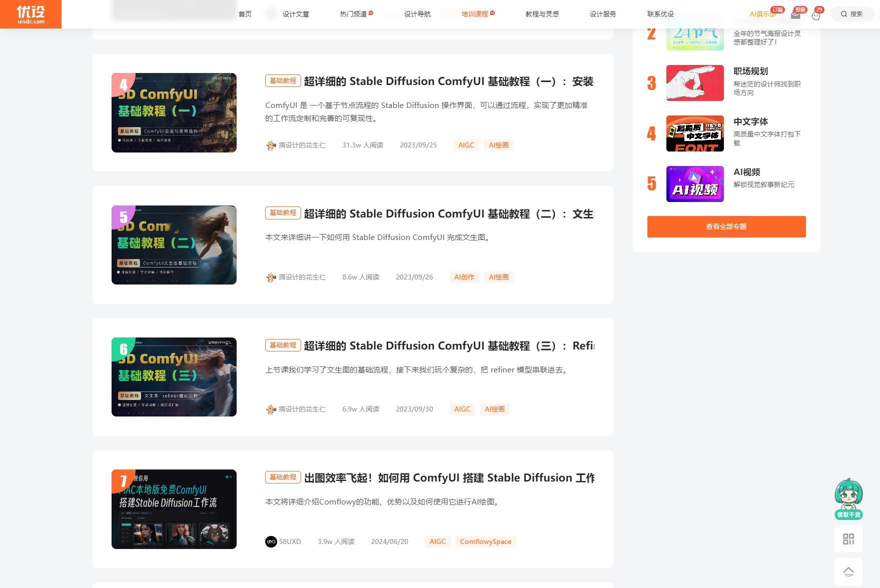880x588 pixels.
Task: Open 设计导航 menu item
Action: 417,14
